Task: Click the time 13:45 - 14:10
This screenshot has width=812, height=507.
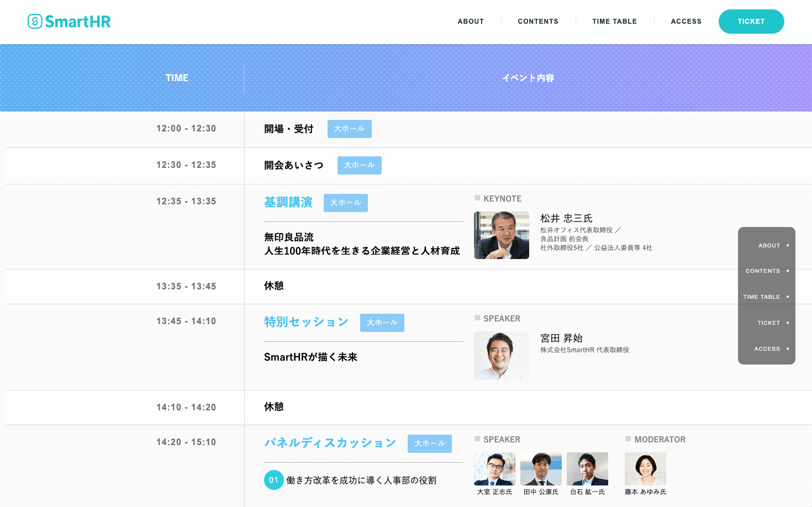Action: click(186, 321)
